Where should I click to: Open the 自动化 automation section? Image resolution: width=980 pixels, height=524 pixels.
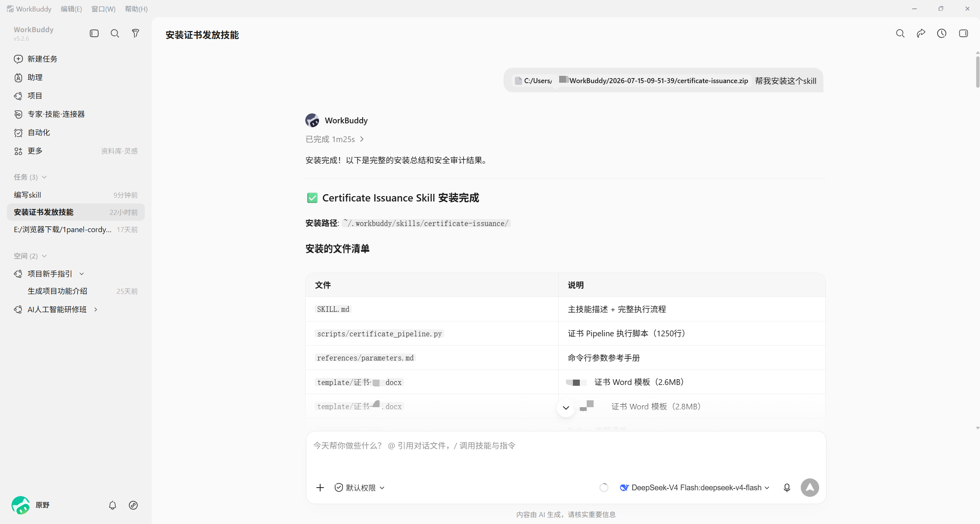[x=76, y=133]
